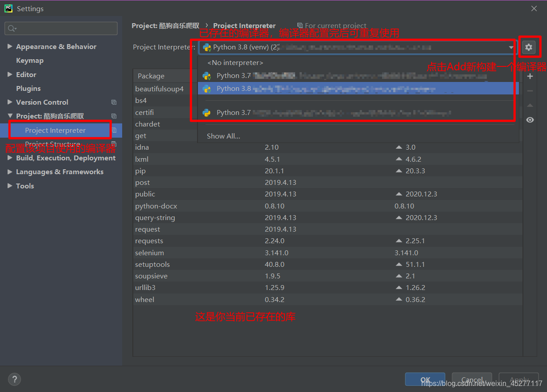Click upgrade arrow icon in requests row
547x392 pixels.
[399, 241]
